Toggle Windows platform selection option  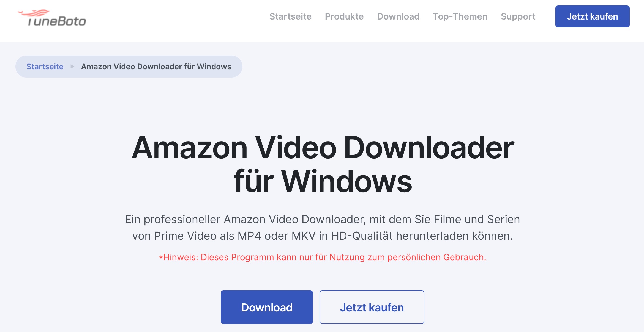pyautogui.click(x=155, y=66)
